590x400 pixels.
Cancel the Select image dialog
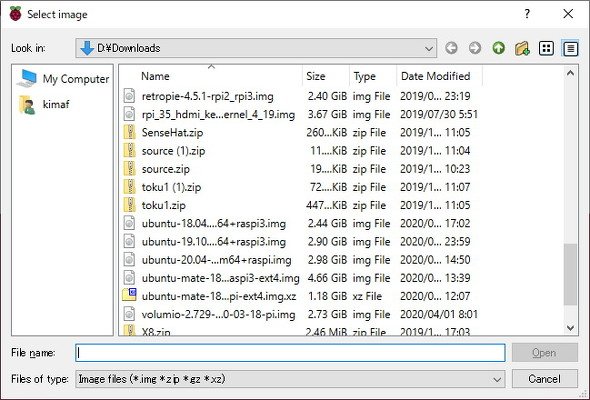(x=544, y=379)
